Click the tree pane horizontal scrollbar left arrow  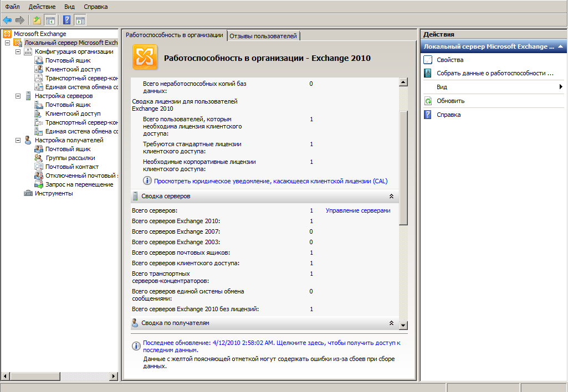6,376
